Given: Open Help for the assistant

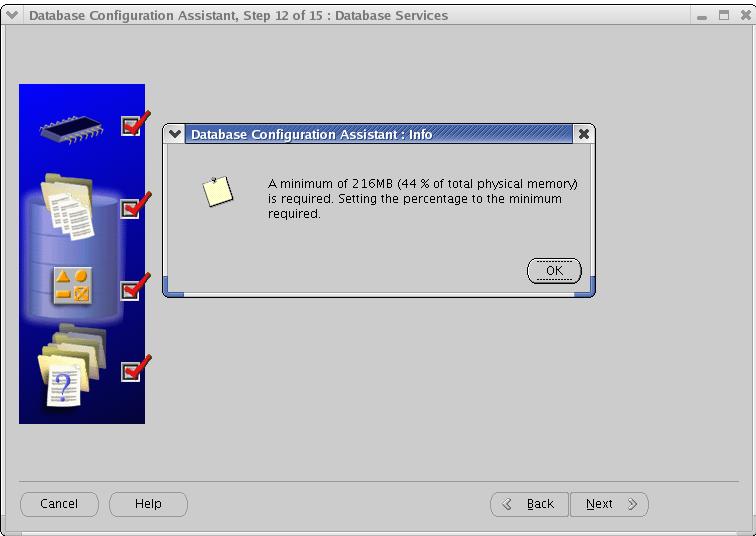Looking at the screenshot, I should click(148, 504).
